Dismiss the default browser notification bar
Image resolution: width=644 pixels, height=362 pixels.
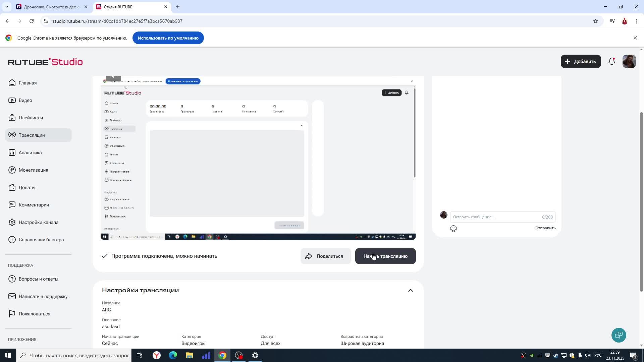(635, 38)
